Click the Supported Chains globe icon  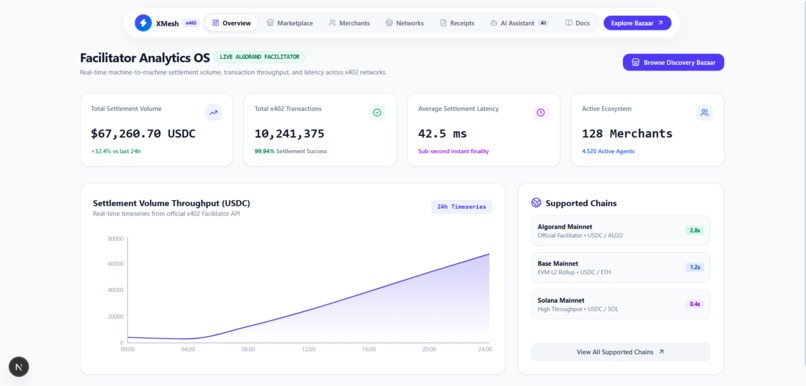pos(536,203)
